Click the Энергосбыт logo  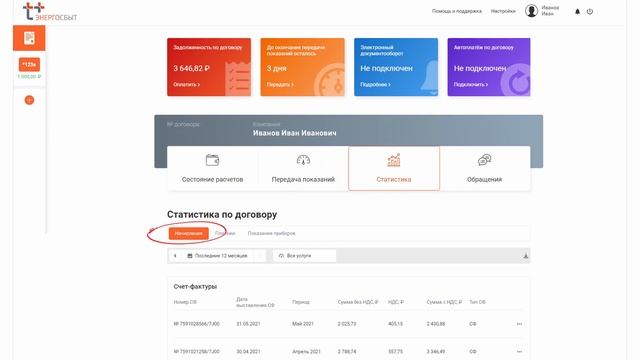click(x=50, y=11)
